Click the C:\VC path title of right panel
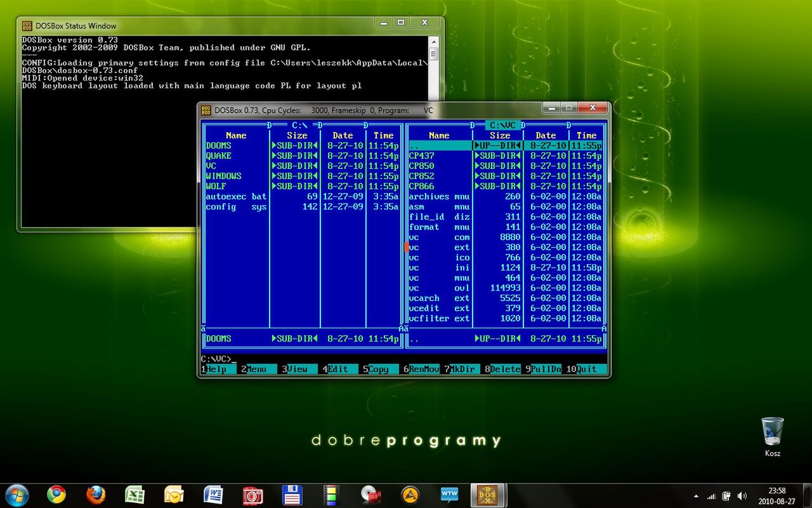This screenshot has height=508, width=812. (x=502, y=125)
